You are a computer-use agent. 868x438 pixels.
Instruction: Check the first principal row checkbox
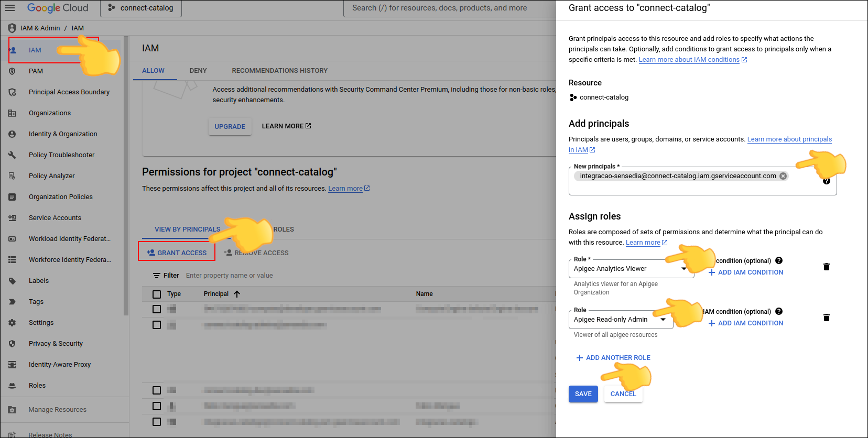[x=157, y=309]
